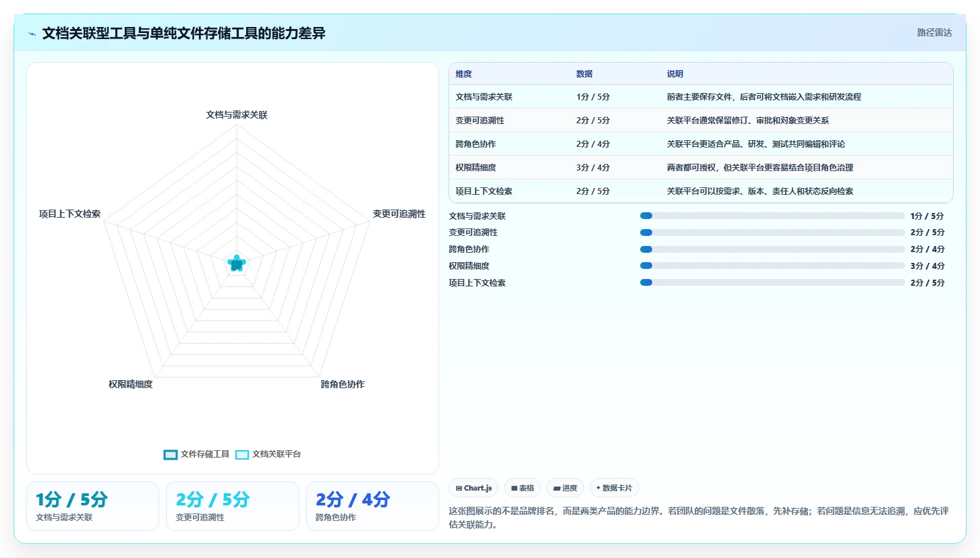
Task: Click the 项目上下文检索 progress bar
Action: [x=772, y=282]
